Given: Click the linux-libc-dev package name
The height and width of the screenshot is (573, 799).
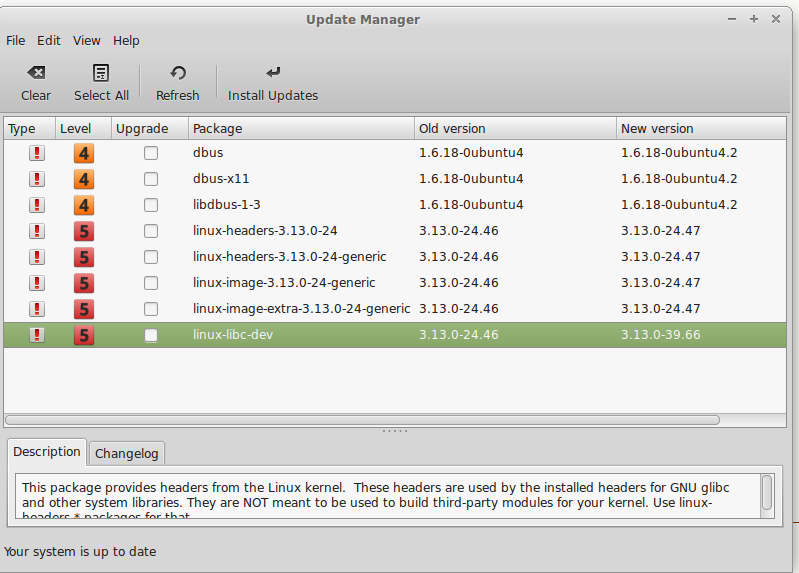Looking at the screenshot, I should (x=233, y=334).
